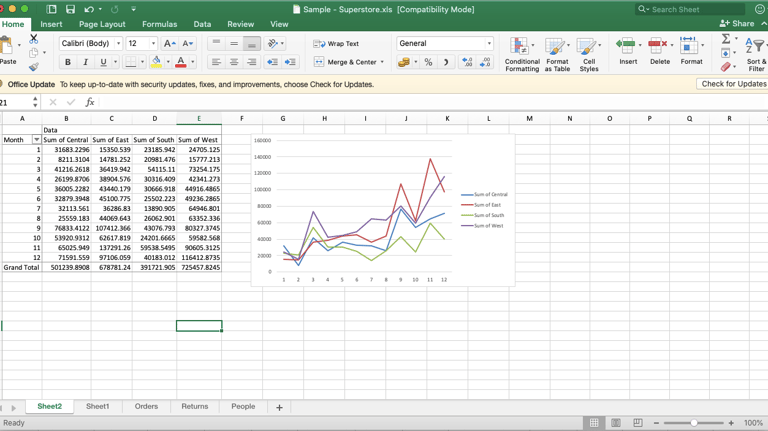Align text to the bottom
The width and height of the screenshot is (768, 431).
(x=252, y=44)
